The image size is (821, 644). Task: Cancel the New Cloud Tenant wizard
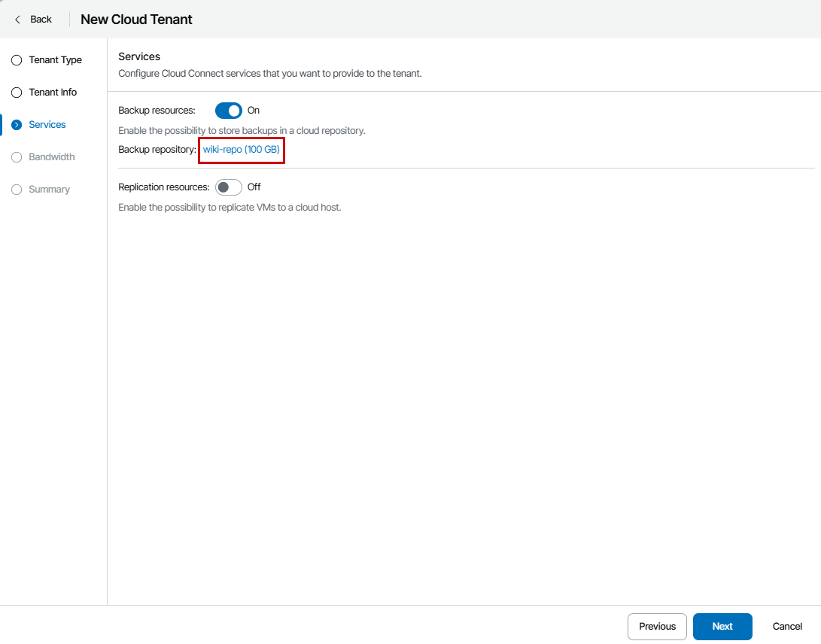coord(787,627)
